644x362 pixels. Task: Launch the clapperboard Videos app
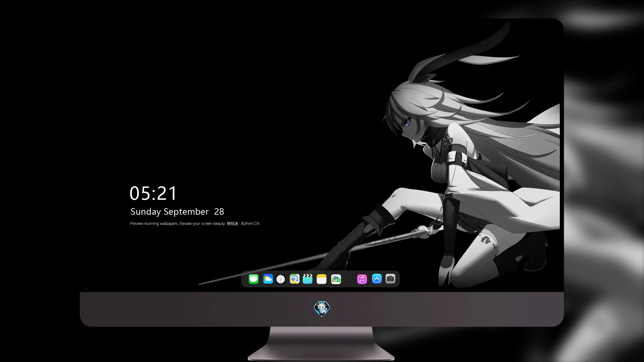tap(308, 279)
